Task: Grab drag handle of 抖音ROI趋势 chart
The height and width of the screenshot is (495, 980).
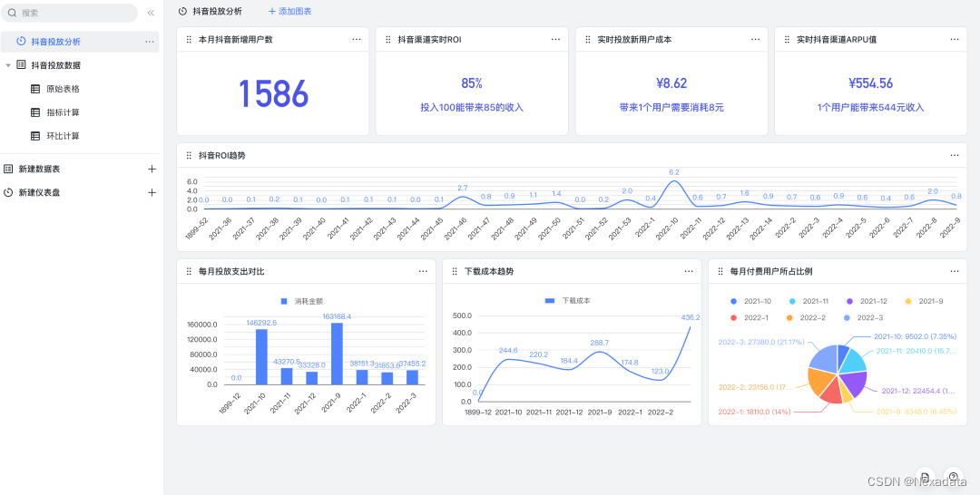Action: point(189,155)
